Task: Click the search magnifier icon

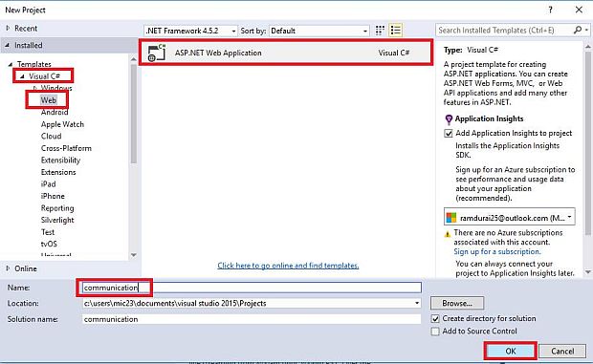Action: [x=577, y=30]
